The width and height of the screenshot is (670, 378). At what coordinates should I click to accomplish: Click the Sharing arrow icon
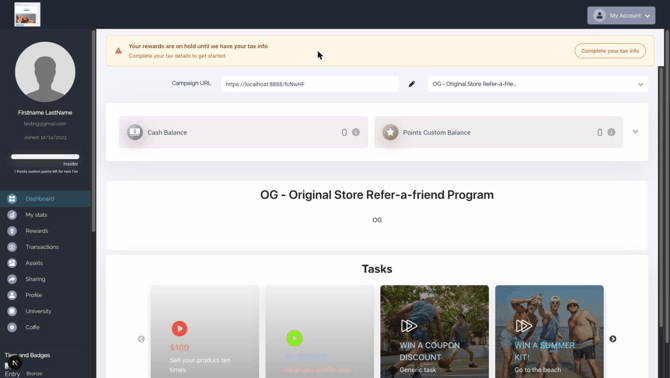point(12,279)
